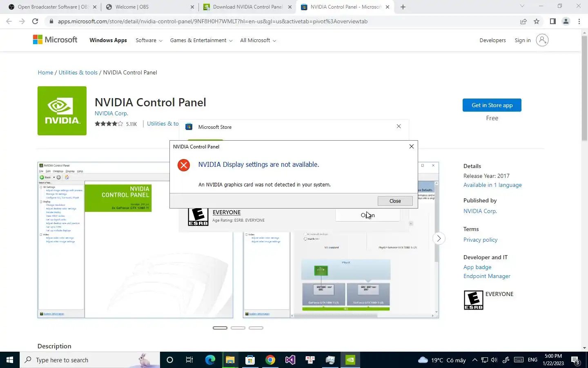Expand the Software dropdown menu
The image size is (588, 368).
pos(149,40)
